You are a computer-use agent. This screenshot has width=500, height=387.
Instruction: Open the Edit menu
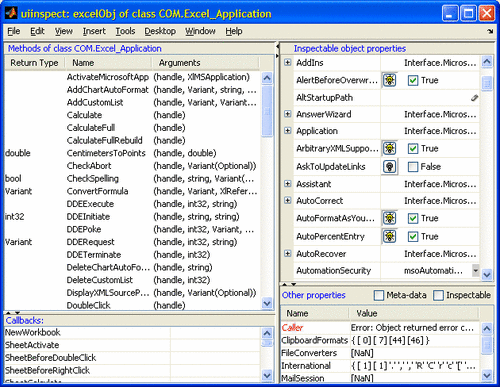[x=37, y=31]
